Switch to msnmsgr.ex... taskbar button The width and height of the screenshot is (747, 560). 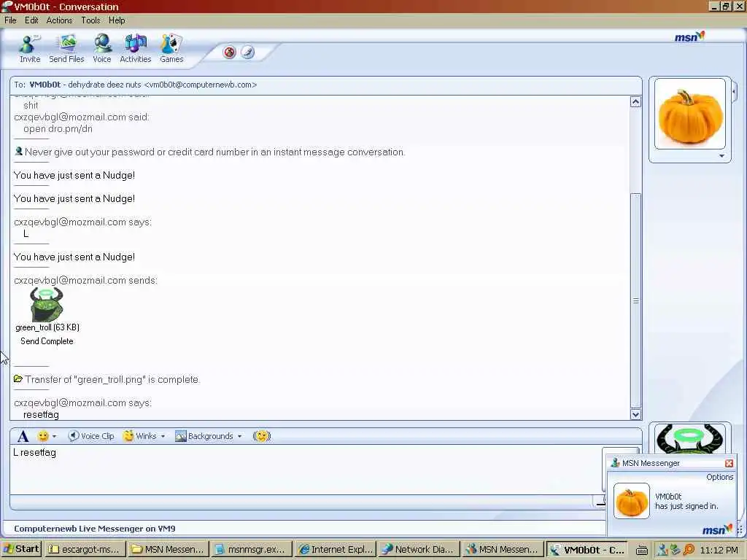252,549
